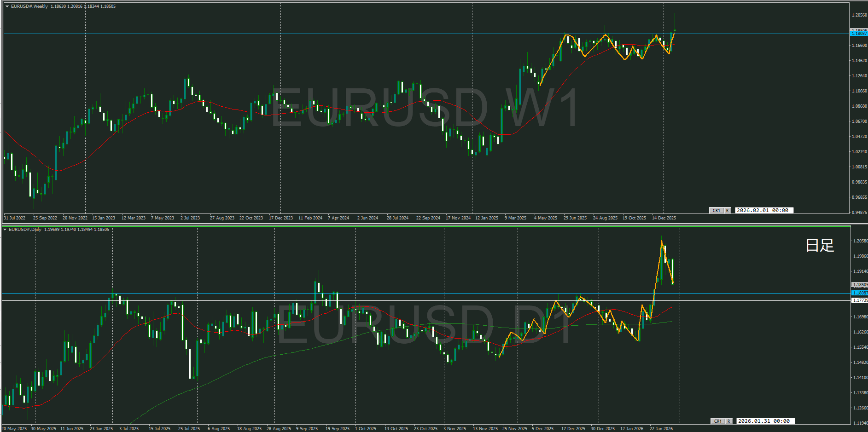Click the 2026.02.01 00:00 date field
This screenshot has width=868, height=432.
[763, 210]
